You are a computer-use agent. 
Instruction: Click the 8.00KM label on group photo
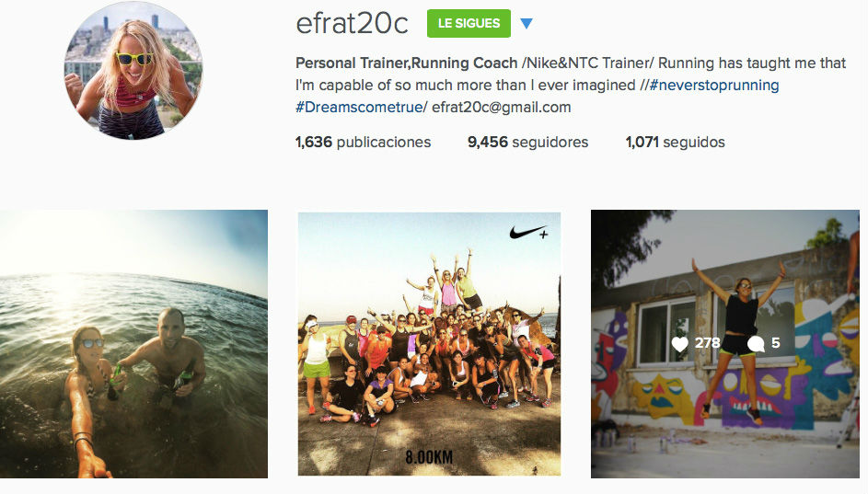[x=429, y=457]
